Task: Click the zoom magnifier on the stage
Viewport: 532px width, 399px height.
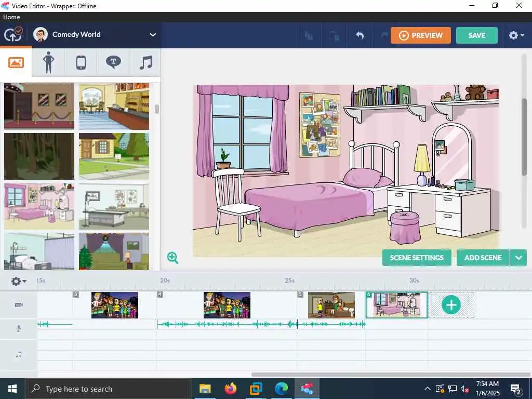Action: (172, 258)
